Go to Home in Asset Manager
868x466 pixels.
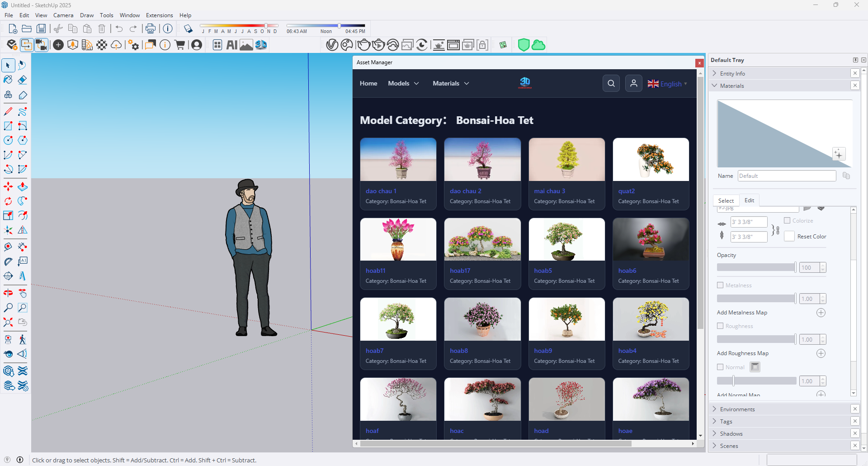368,83
